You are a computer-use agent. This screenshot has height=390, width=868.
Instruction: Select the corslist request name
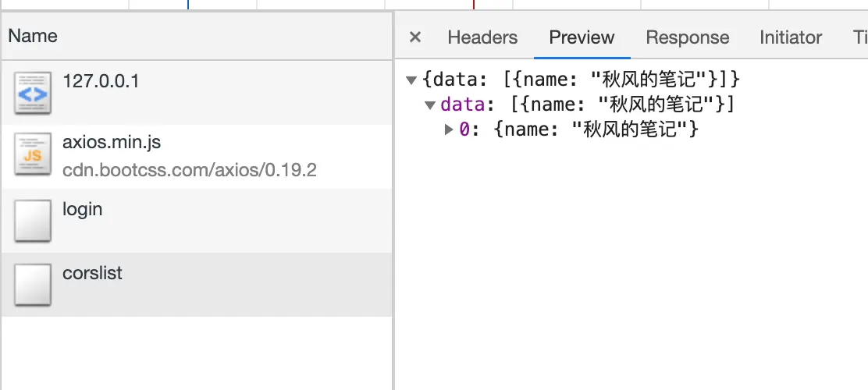point(92,273)
